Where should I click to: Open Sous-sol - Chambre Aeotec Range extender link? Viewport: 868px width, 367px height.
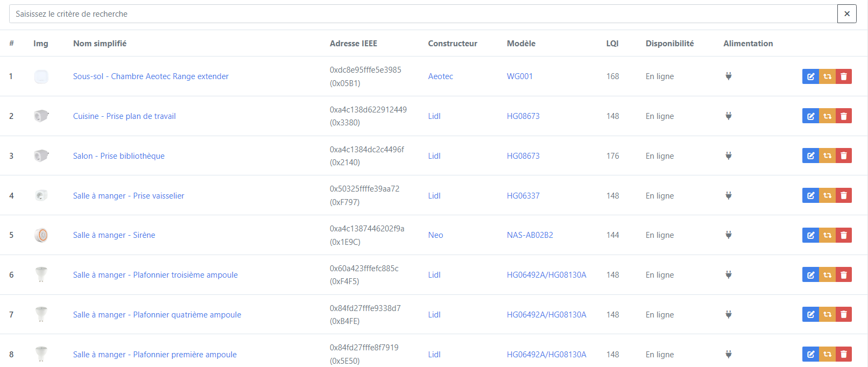click(151, 76)
